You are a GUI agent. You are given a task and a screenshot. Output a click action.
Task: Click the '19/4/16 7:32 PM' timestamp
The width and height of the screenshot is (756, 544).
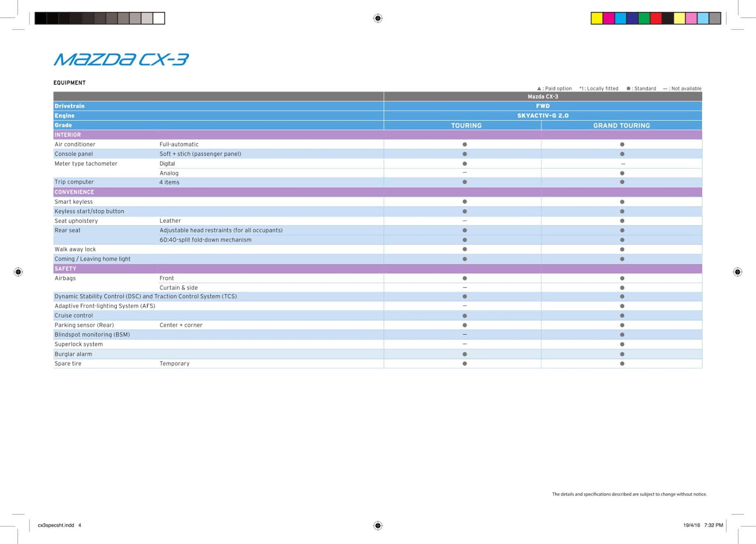pyautogui.click(x=703, y=525)
